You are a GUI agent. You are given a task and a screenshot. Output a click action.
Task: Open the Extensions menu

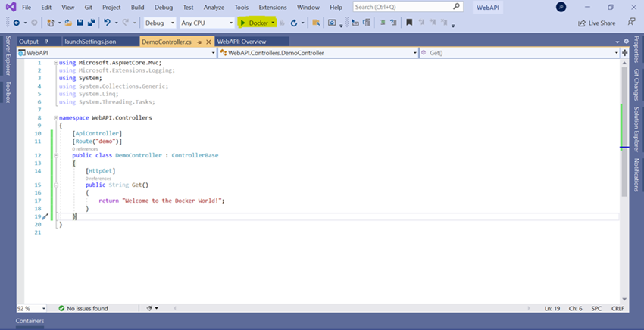click(x=273, y=7)
